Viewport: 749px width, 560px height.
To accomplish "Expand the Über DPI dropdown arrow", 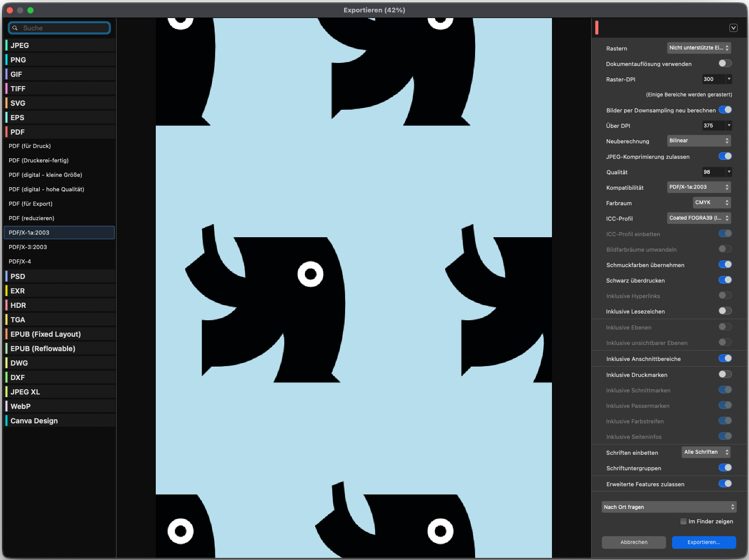I will click(x=729, y=125).
